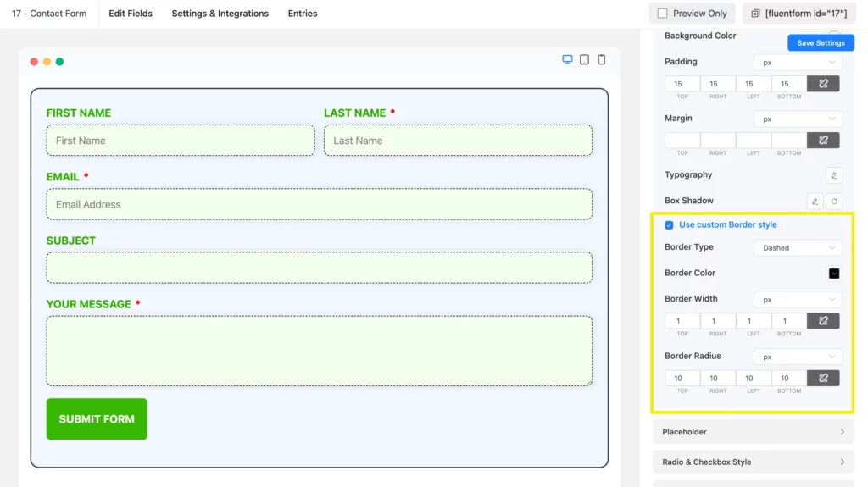This screenshot has height=487, width=868.
Task: Uncheck Use custom Border style
Action: [x=670, y=225]
